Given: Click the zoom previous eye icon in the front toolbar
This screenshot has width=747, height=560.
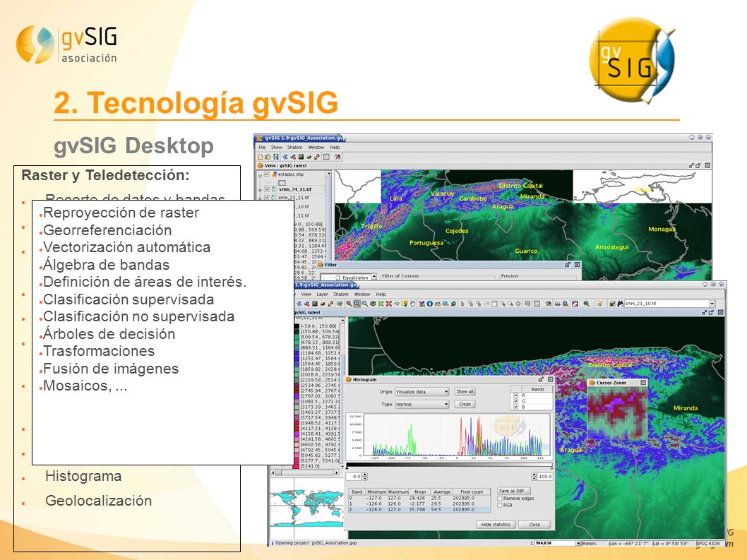Looking at the screenshot, I should [x=397, y=304].
